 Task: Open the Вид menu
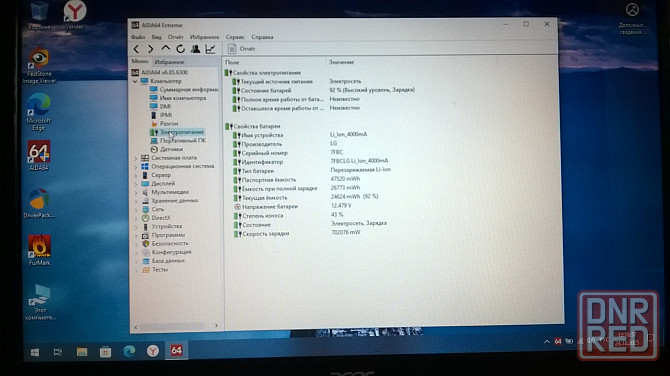tap(156, 37)
